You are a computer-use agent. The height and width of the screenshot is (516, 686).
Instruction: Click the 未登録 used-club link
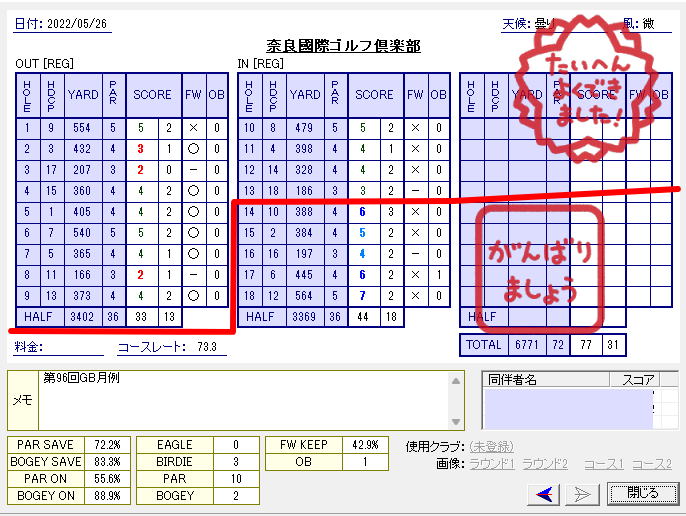click(x=491, y=446)
